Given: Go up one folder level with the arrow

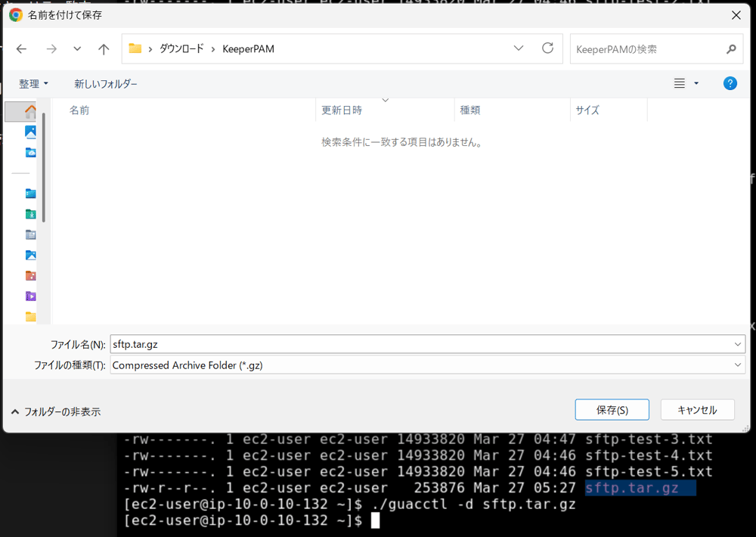Looking at the screenshot, I should 104,48.
